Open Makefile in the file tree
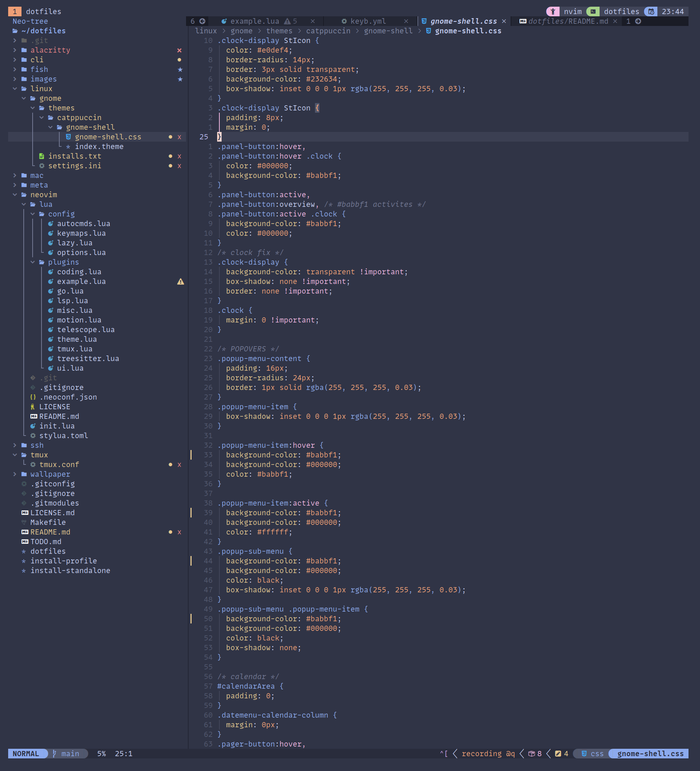The image size is (700, 771). tap(48, 522)
